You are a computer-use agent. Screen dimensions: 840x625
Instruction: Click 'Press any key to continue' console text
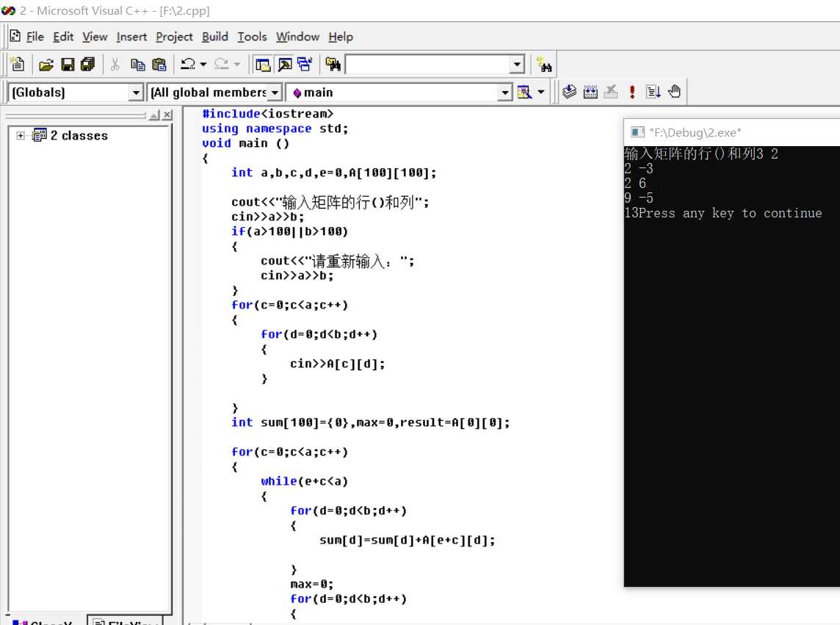[x=730, y=213]
